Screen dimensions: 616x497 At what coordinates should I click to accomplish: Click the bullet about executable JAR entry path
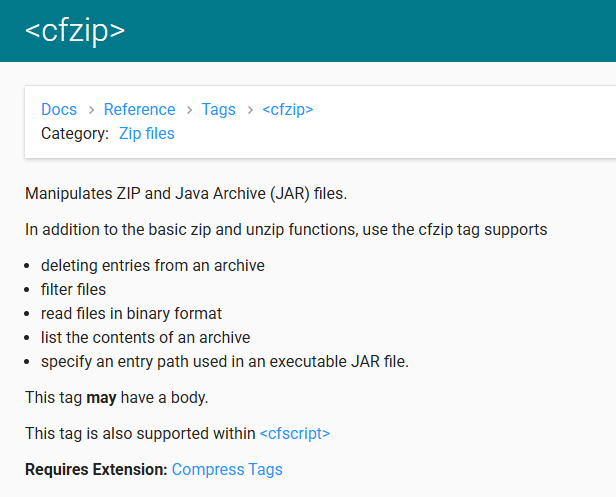[x=225, y=362]
